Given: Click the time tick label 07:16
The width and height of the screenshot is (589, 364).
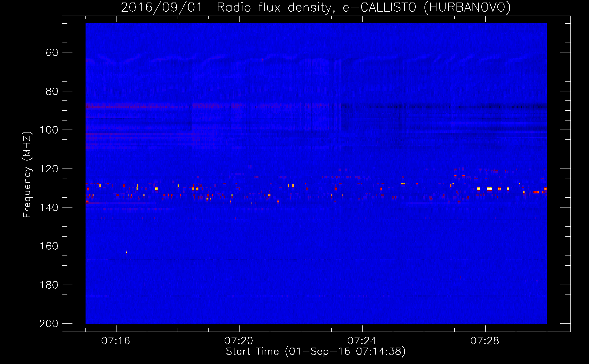Looking at the screenshot, I should coord(116,341).
